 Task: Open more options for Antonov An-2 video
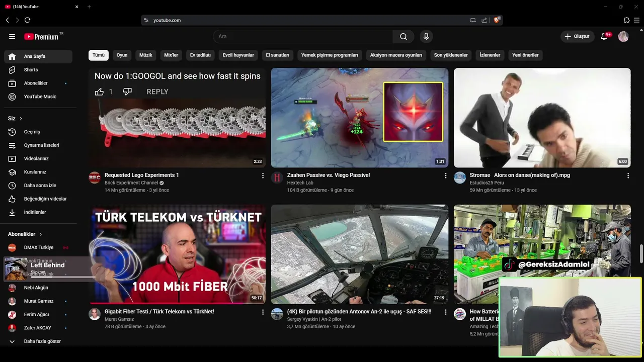[x=445, y=312]
